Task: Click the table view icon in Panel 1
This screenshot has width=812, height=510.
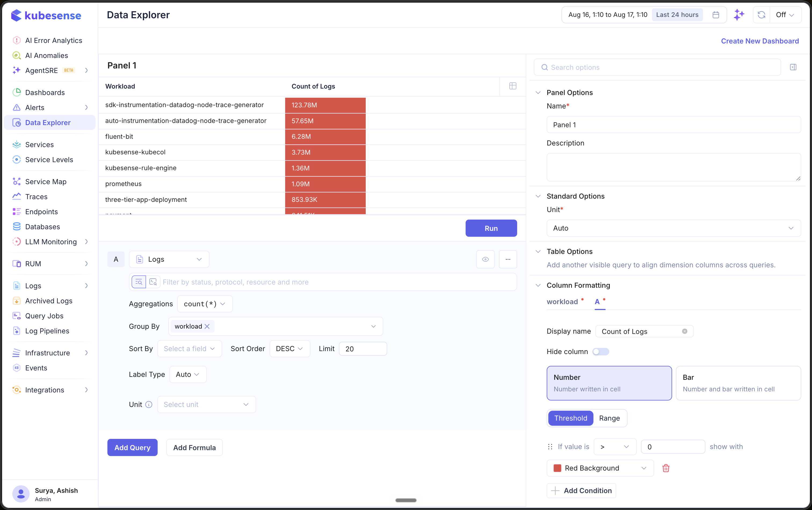Action: (513, 86)
